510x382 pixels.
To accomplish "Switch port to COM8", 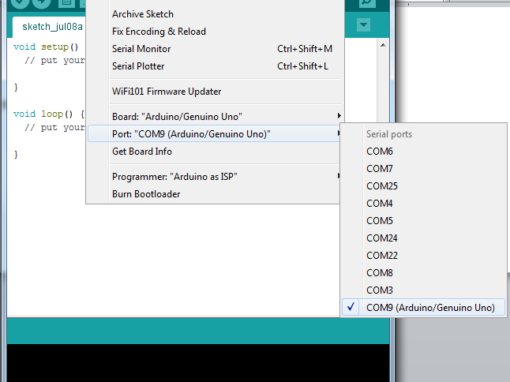I will 423,273.
